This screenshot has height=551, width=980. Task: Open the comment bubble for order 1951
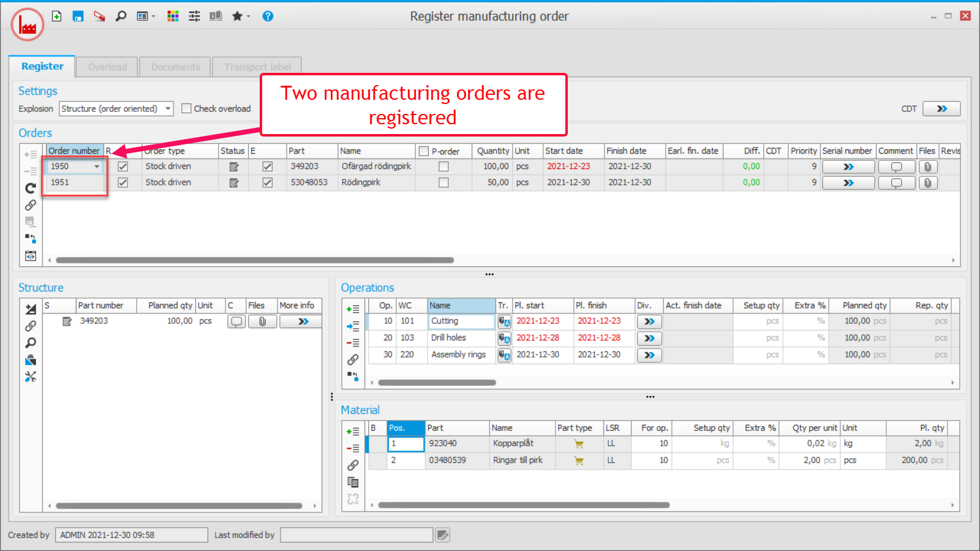point(896,182)
